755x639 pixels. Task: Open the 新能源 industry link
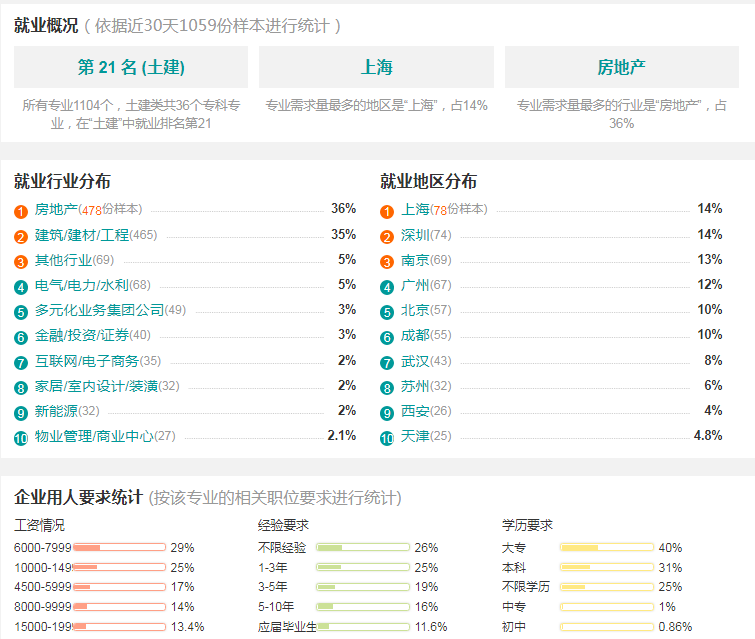(x=56, y=411)
